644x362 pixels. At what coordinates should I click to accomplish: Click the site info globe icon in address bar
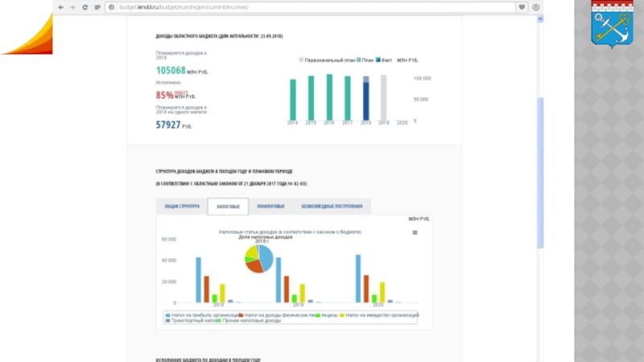coord(111,7)
